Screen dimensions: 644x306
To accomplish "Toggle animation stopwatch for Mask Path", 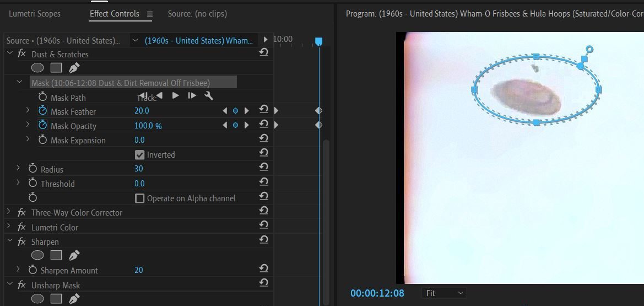I will pos(42,96).
